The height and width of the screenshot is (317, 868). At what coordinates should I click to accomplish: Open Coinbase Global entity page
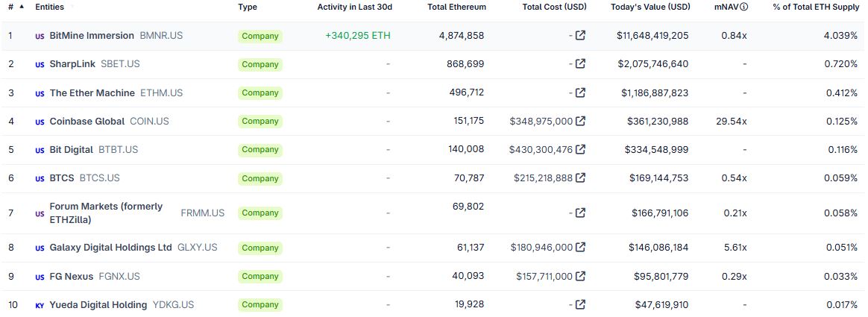click(87, 121)
